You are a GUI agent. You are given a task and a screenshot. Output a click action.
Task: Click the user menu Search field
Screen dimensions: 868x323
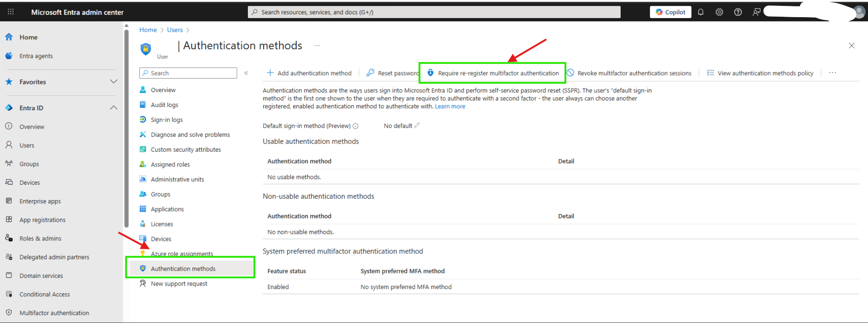coord(188,73)
